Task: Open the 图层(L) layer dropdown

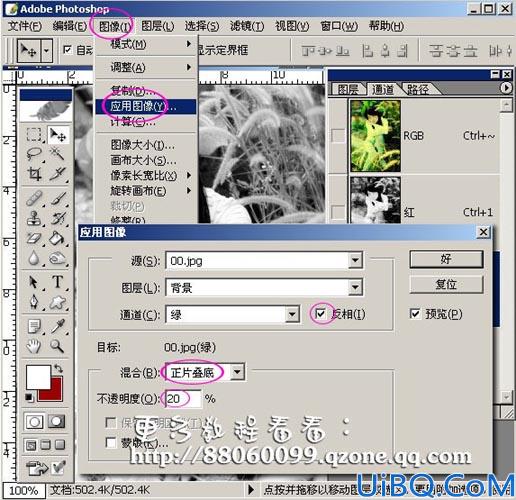Action: click(355, 287)
